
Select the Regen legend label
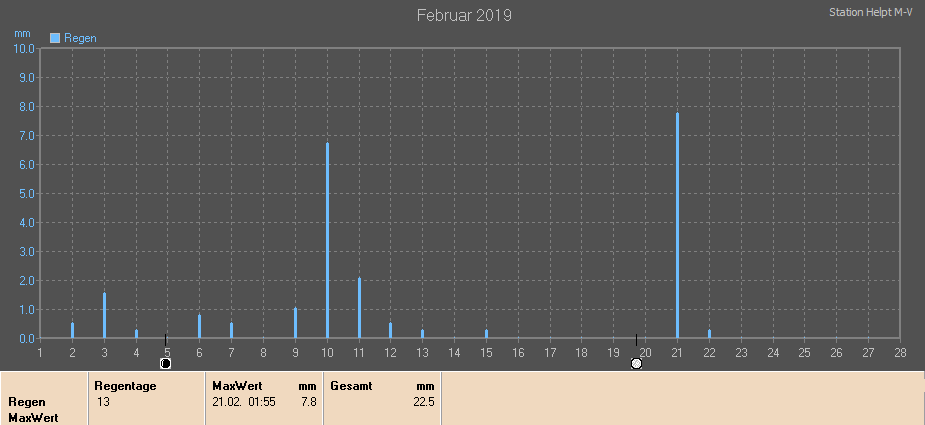(80, 38)
